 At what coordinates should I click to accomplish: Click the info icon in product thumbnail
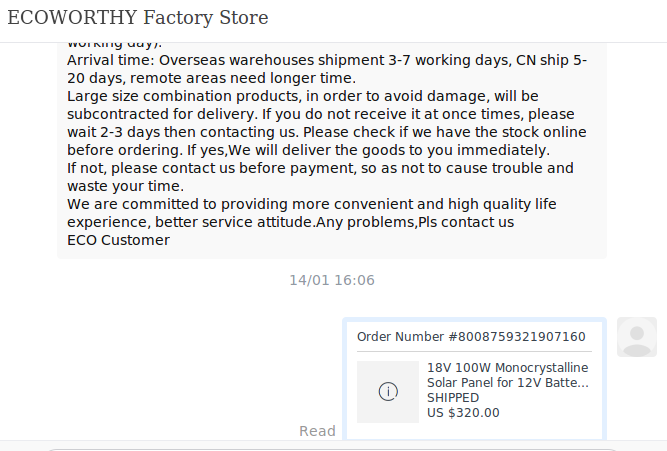388,391
